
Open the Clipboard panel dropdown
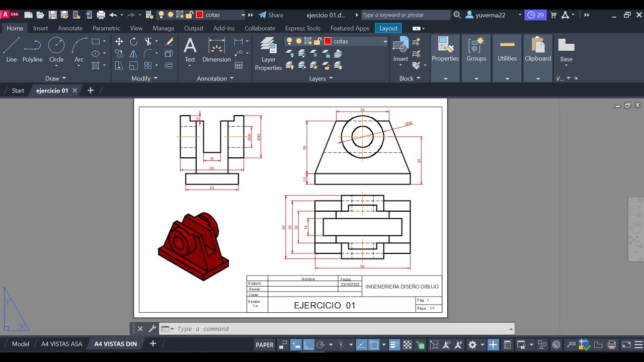coord(538,78)
